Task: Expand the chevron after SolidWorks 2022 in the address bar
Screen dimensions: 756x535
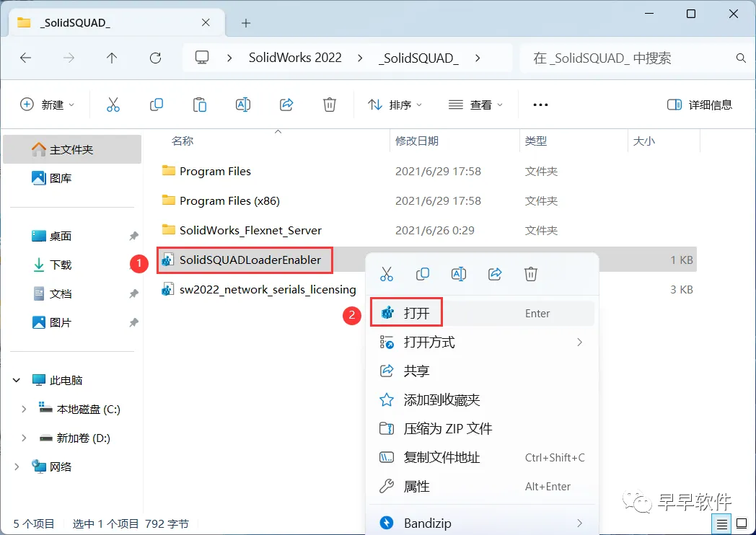Action: (360, 58)
